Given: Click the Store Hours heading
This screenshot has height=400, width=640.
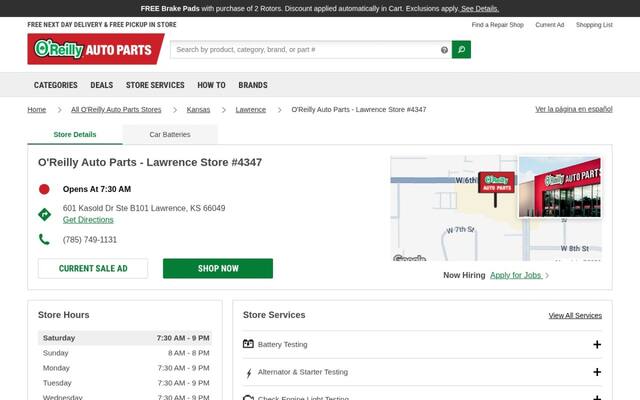Looking at the screenshot, I should [64, 315].
